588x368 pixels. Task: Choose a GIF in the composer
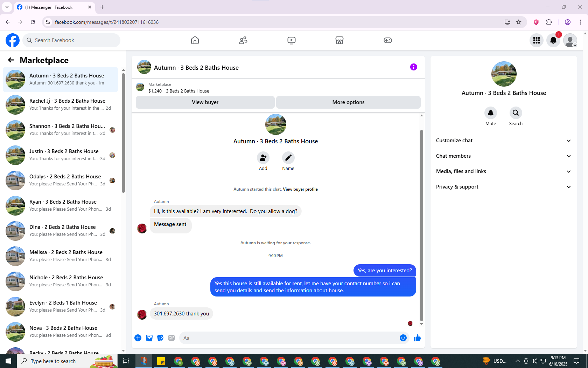pos(171,338)
